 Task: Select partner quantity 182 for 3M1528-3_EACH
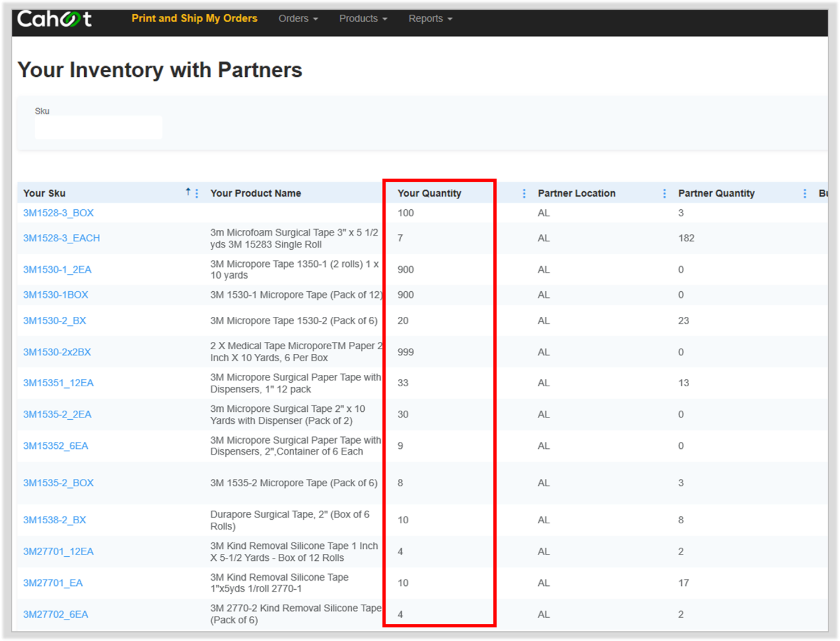click(x=686, y=238)
